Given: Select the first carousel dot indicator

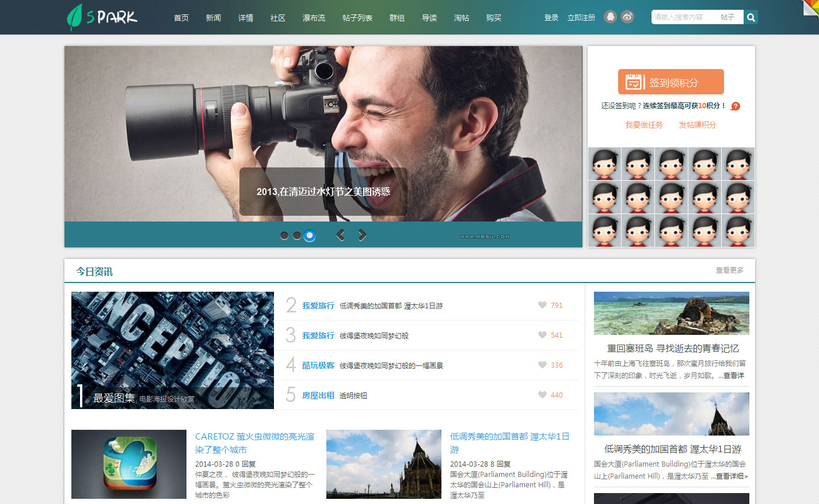Looking at the screenshot, I should click(284, 235).
